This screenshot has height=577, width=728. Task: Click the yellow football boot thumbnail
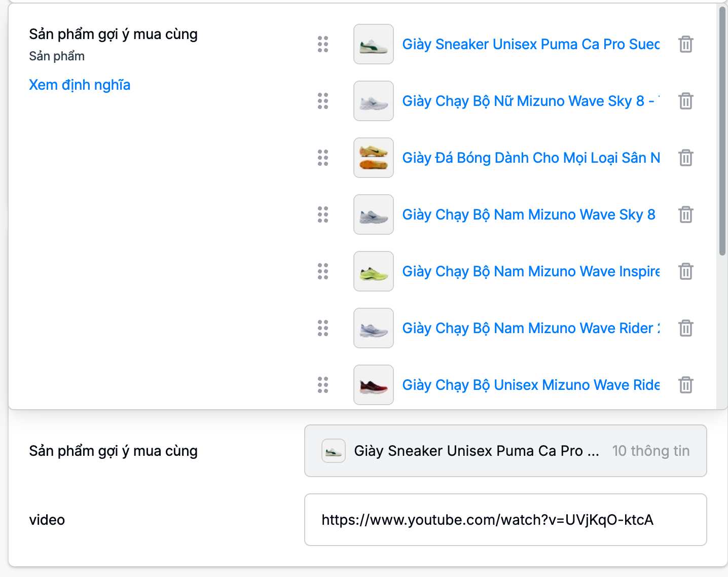click(374, 158)
